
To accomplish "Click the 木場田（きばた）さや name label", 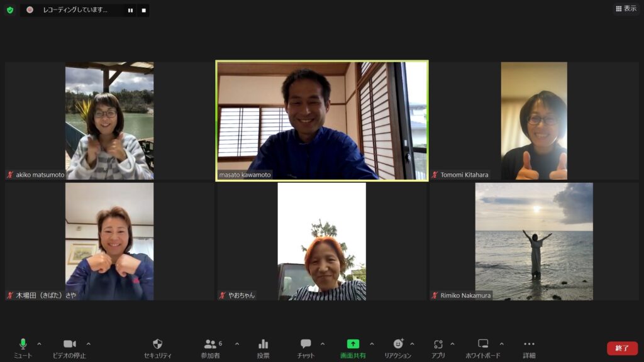I will pos(46,295).
